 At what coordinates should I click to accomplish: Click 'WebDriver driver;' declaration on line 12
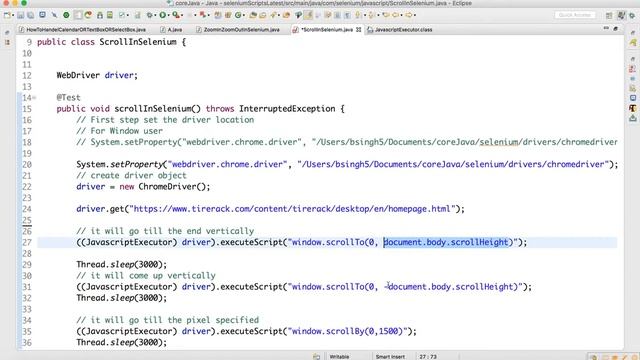pos(97,76)
